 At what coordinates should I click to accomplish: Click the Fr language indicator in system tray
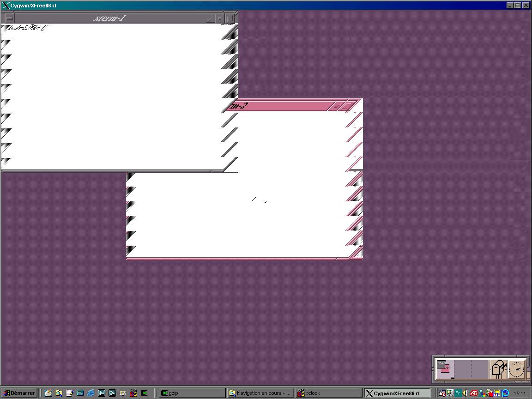pos(458,393)
